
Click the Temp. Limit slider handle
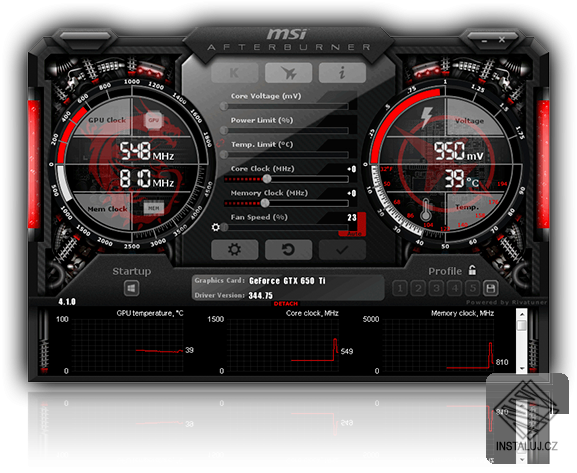[224, 155]
